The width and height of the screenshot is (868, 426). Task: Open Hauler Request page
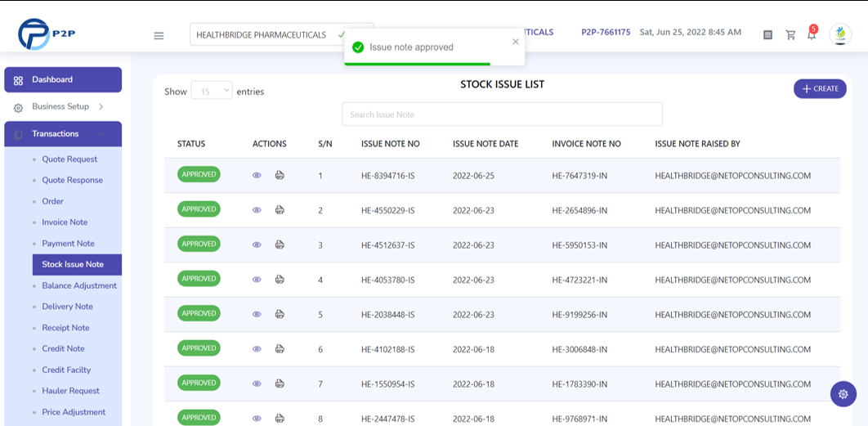71,391
